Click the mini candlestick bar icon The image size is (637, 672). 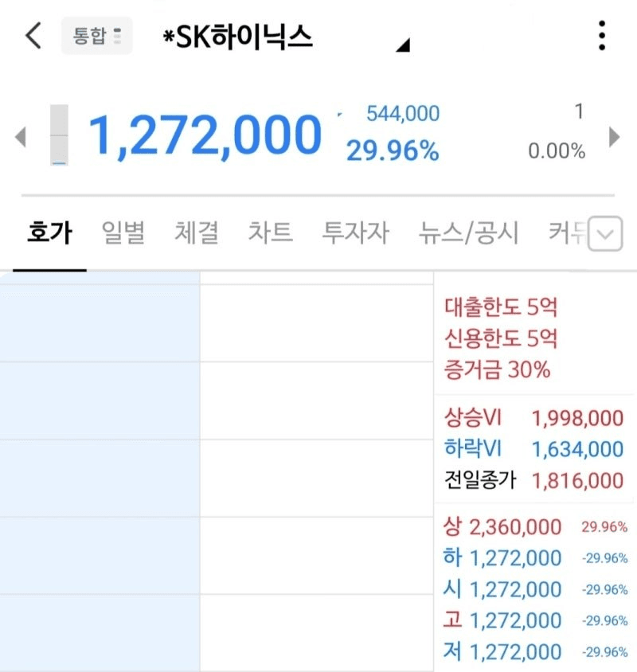point(59,135)
